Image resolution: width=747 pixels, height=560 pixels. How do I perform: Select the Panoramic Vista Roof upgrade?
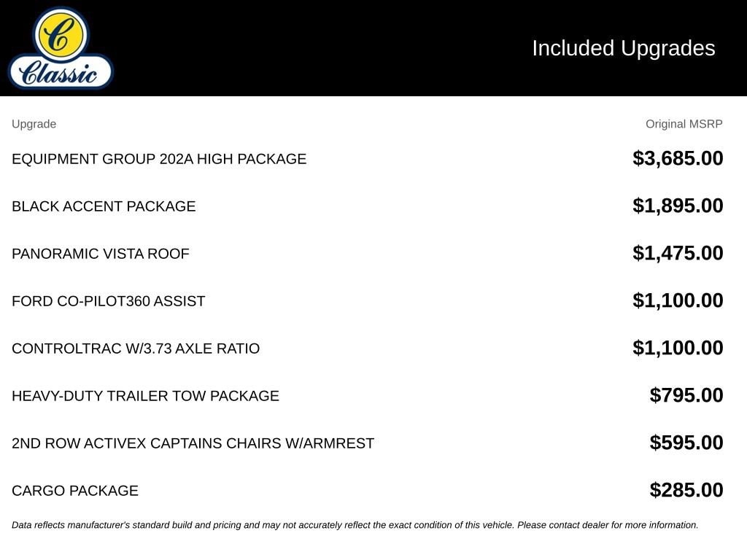click(x=101, y=253)
